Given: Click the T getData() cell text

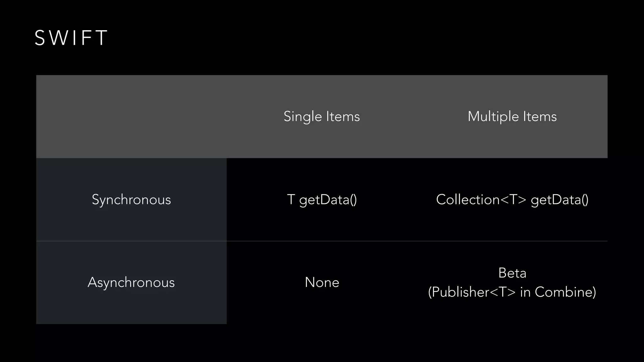Looking at the screenshot, I should pos(322,200).
